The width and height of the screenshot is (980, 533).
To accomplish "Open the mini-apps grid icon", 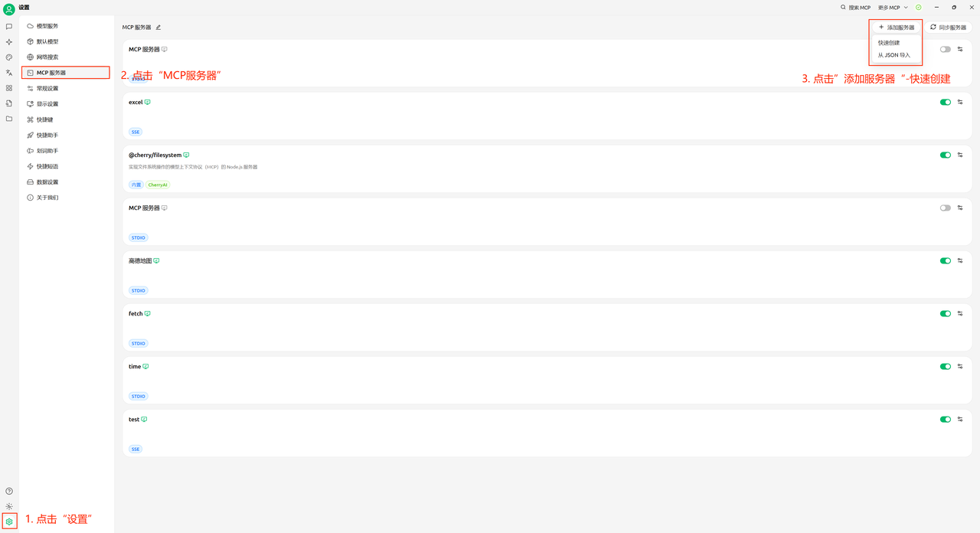I will click(x=9, y=88).
